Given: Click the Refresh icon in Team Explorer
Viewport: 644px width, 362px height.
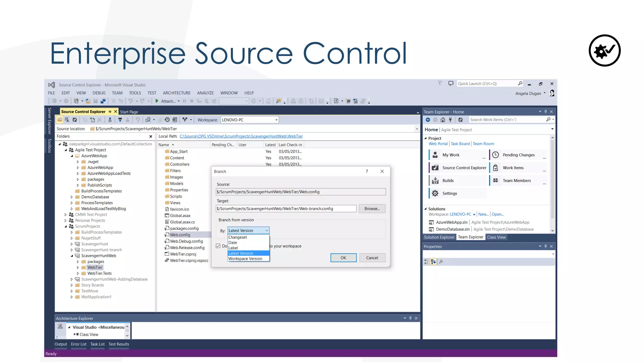Looking at the screenshot, I should point(460,120).
